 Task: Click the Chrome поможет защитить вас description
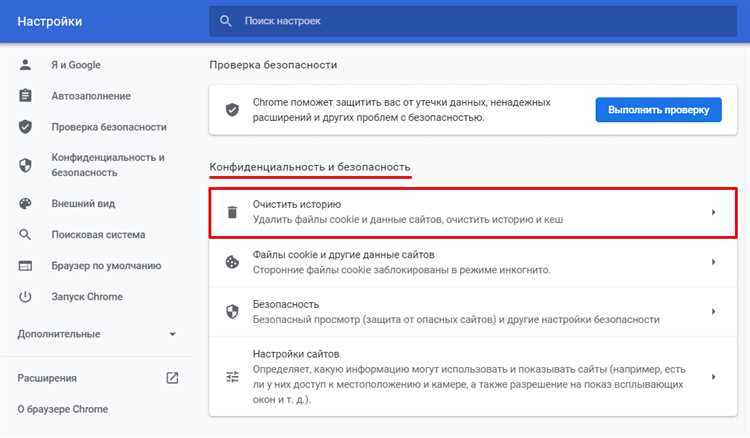click(x=401, y=110)
